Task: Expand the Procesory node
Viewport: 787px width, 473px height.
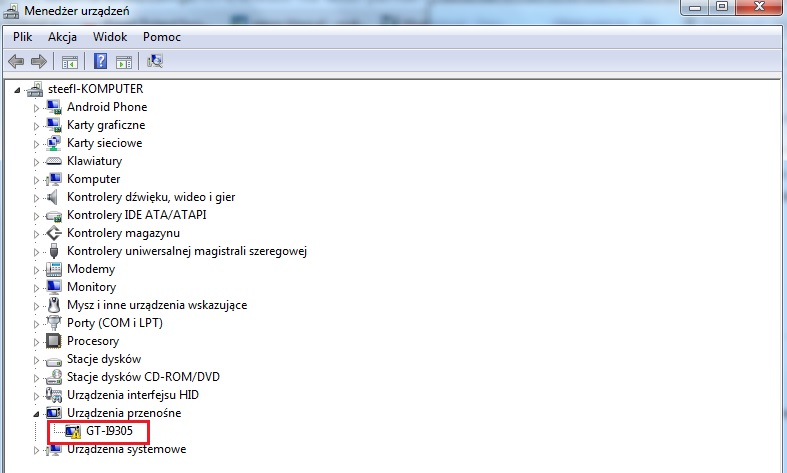Action: pyautogui.click(x=36, y=341)
